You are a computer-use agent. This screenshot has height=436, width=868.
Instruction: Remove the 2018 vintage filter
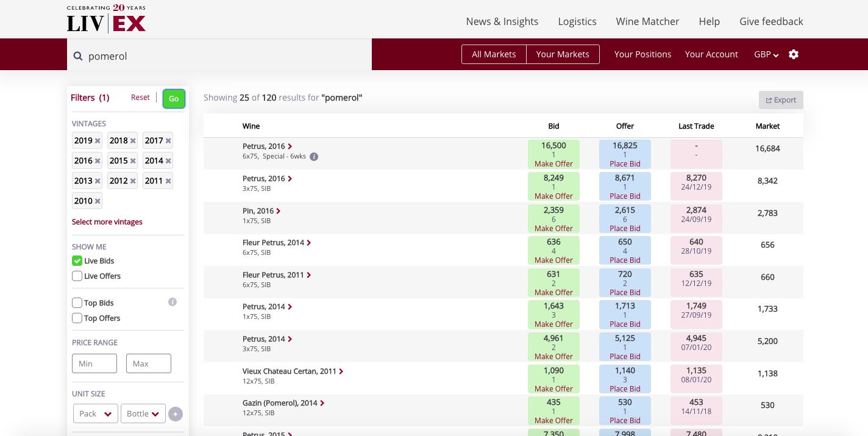(x=133, y=141)
